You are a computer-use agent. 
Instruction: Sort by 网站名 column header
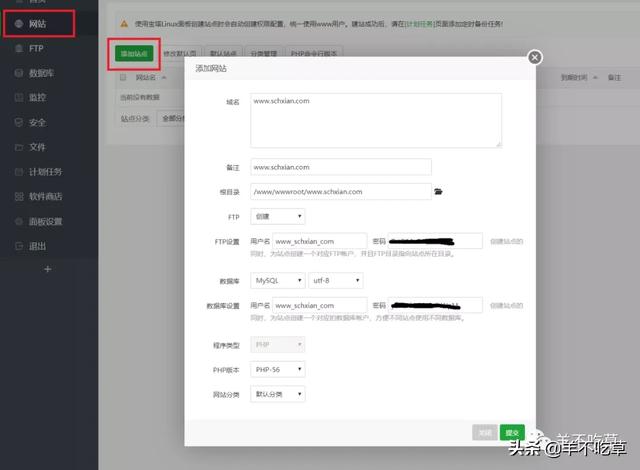pyautogui.click(x=150, y=77)
